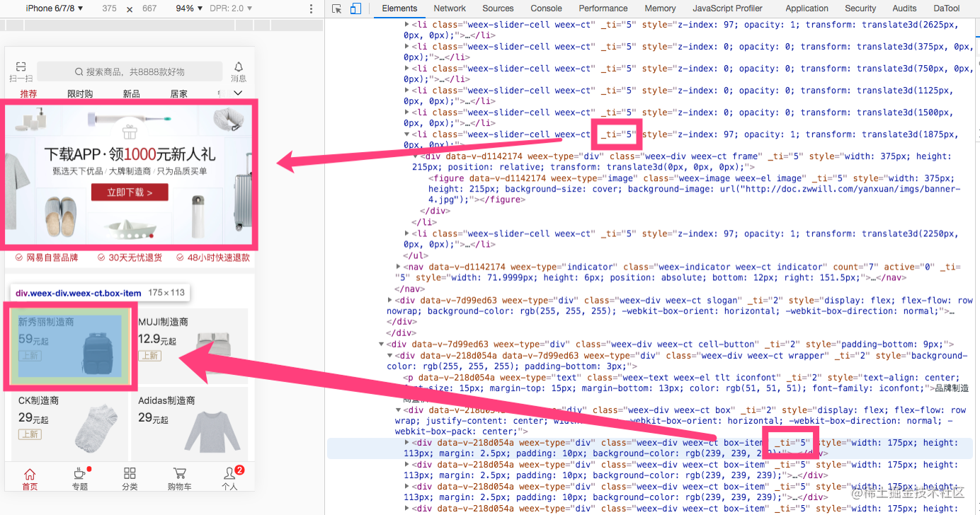The height and width of the screenshot is (515, 980).
Task: Collapse the div wrapper node
Action: point(390,356)
